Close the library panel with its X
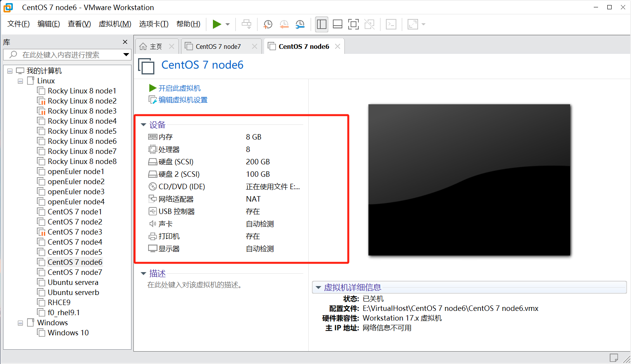 pyautogui.click(x=125, y=42)
